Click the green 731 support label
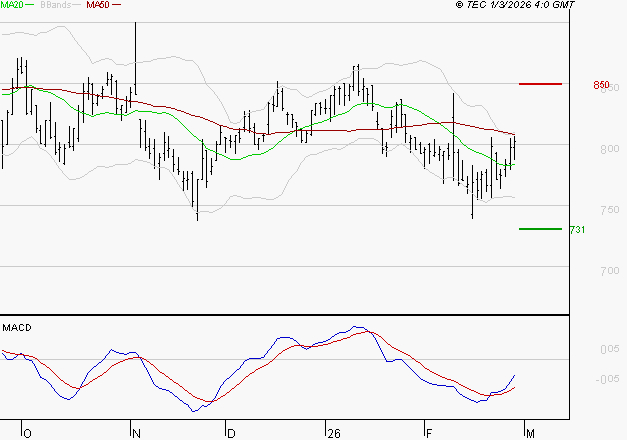Screen dimensions: 627x440 (577, 230)
